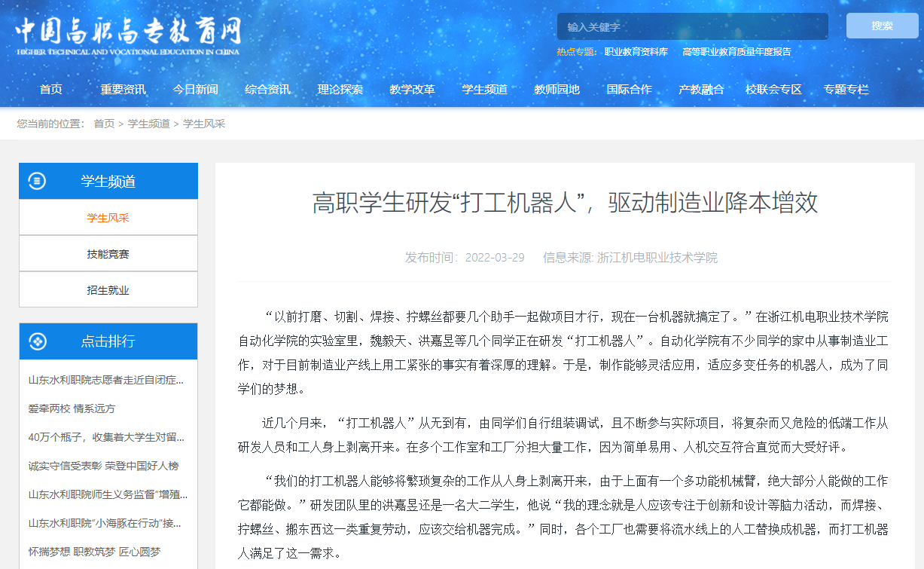The height and width of the screenshot is (569, 924).
Task: Select 学生风采 in the sidebar
Action: click(108, 218)
